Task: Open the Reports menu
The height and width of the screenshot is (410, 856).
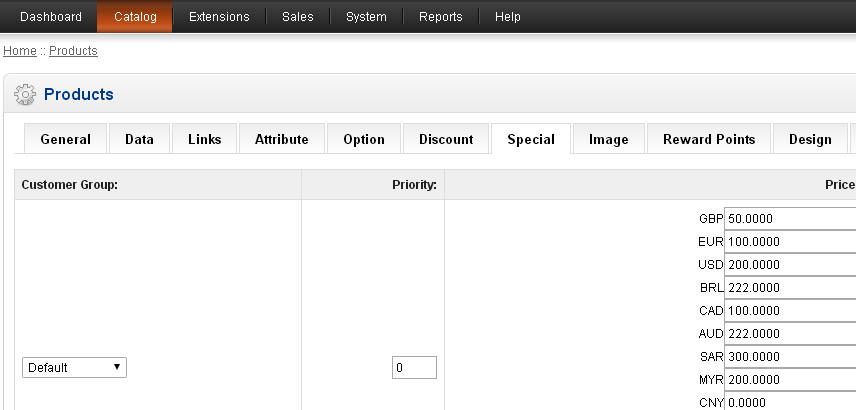Action: pos(441,17)
